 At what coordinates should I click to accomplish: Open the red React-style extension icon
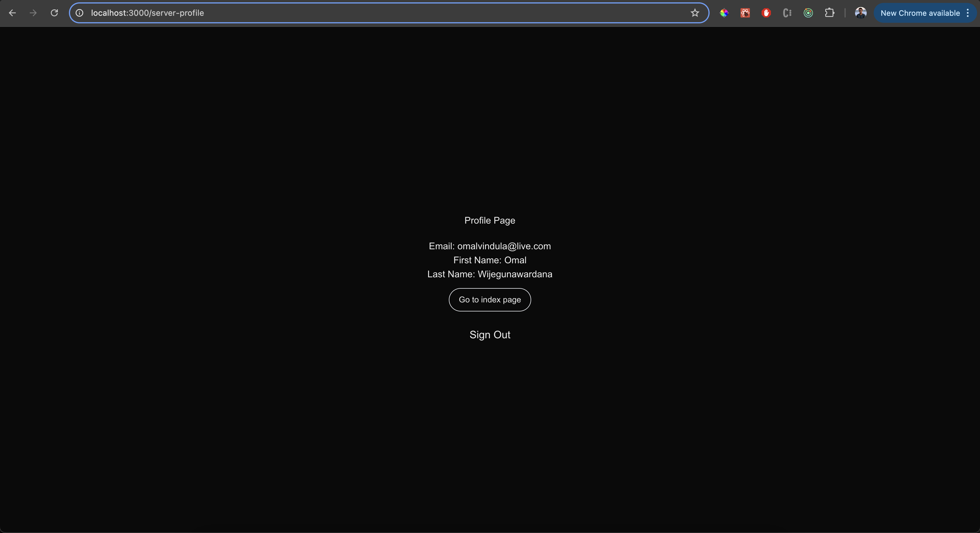pos(745,13)
